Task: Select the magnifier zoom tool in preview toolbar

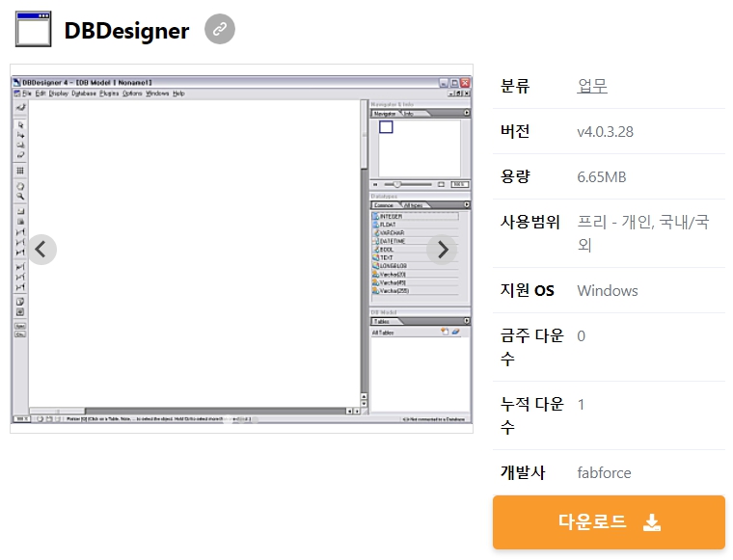Action: (x=20, y=197)
